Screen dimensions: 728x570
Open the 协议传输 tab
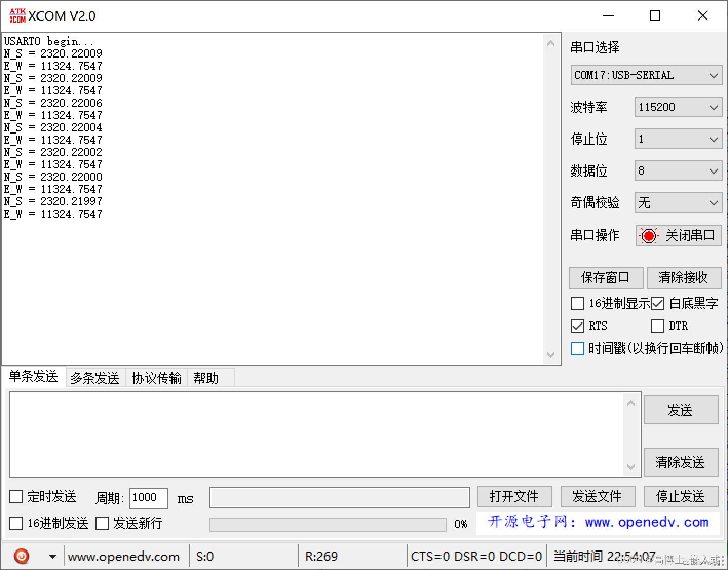point(157,378)
